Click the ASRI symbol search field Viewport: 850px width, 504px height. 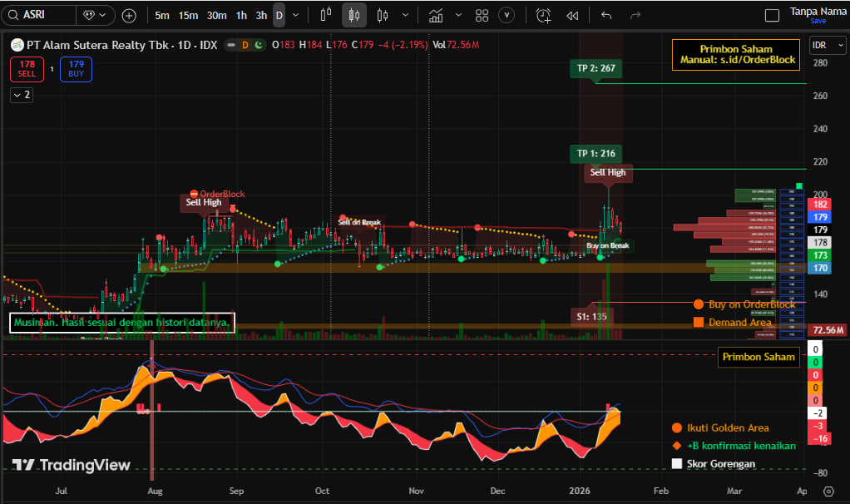tap(42, 15)
